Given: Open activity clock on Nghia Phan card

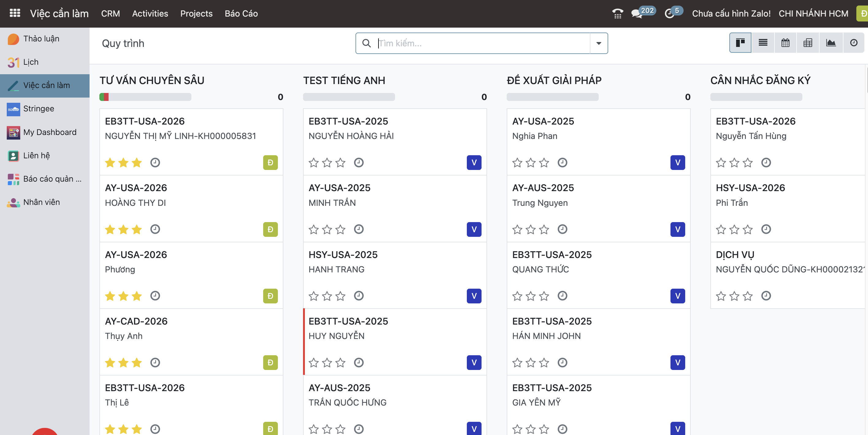Looking at the screenshot, I should coord(562,163).
